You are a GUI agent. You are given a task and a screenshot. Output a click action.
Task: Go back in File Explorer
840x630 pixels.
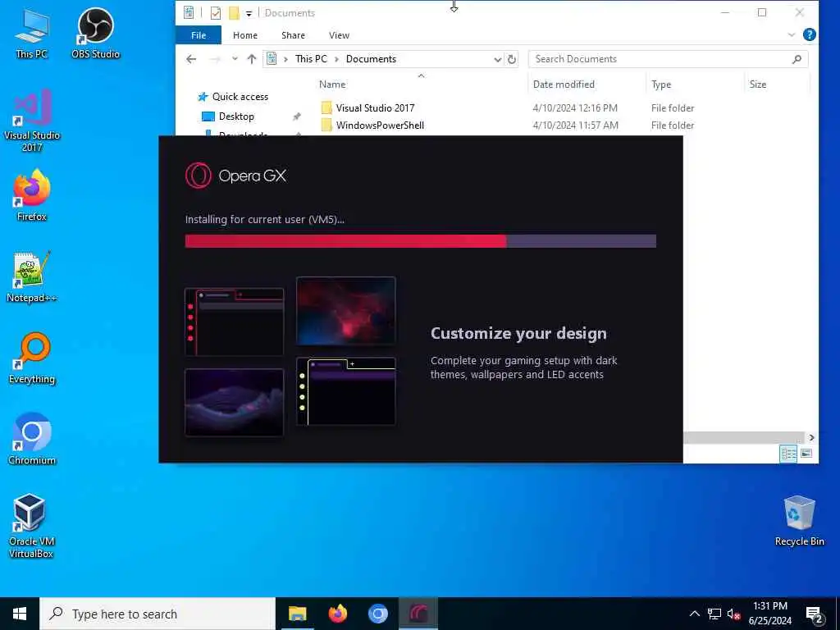click(191, 59)
